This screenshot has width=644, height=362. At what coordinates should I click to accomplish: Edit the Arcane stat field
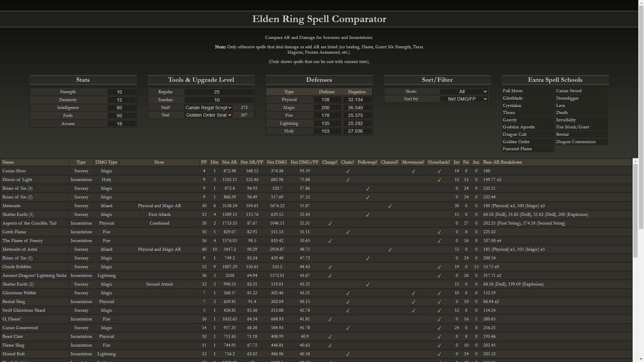[x=121, y=124]
